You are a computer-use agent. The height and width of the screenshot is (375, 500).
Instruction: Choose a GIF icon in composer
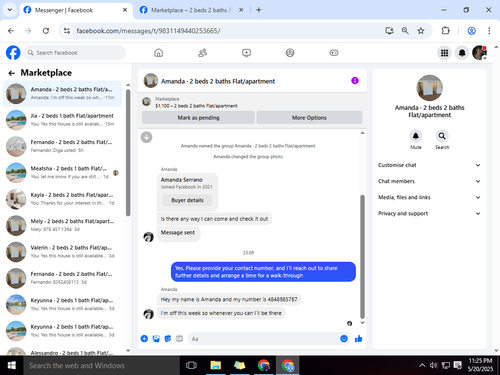click(179, 339)
